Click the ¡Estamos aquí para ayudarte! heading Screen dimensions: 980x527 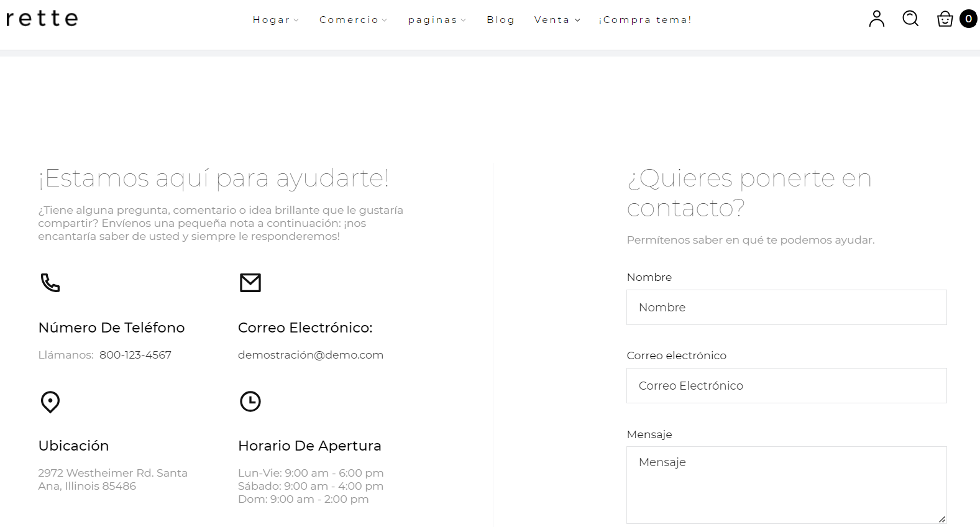point(214,178)
